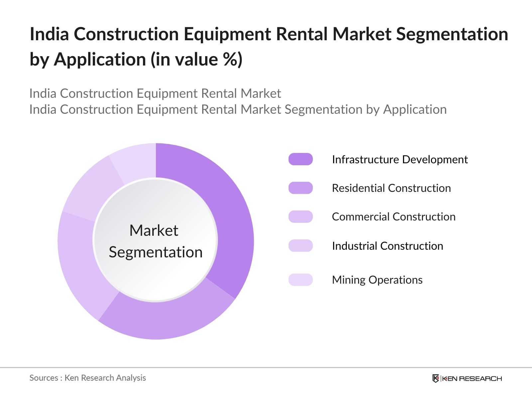This screenshot has height=399, width=532.
Task: Select the Residential Construction legend swatch
Action: click(x=301, y=188)
